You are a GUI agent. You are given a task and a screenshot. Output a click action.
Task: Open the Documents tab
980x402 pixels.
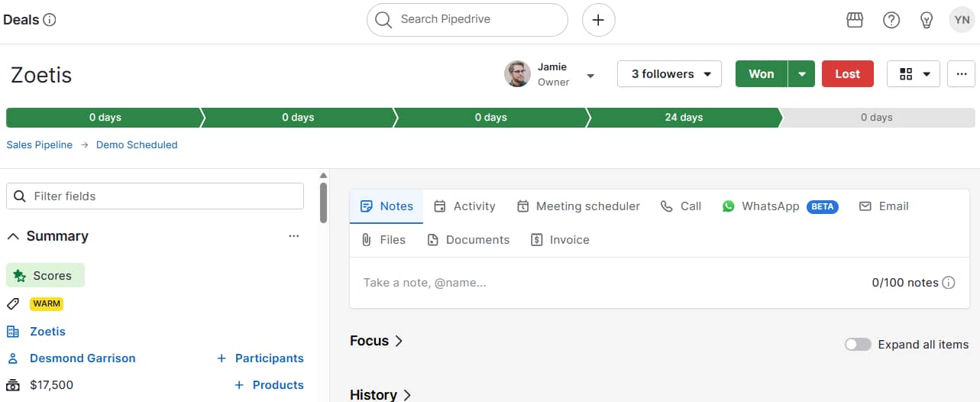[468, 240]
